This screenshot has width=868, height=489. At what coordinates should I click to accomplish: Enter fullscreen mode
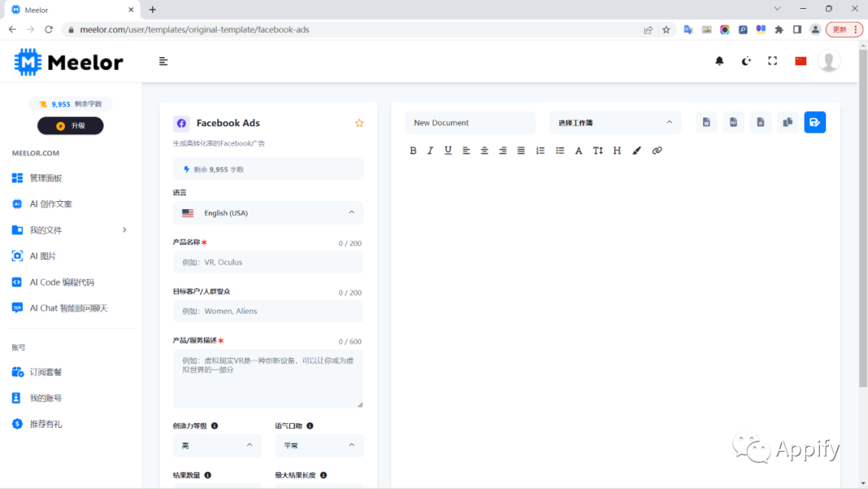(773, 61)
